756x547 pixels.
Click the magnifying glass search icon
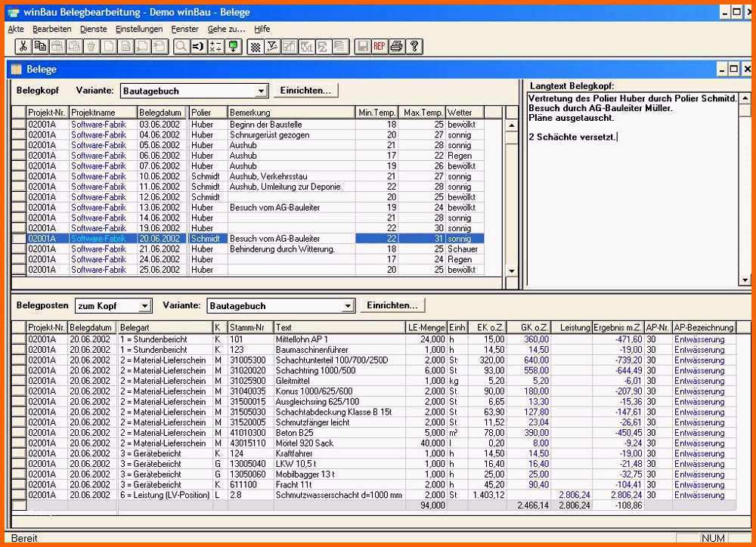(x=181, y=46)
